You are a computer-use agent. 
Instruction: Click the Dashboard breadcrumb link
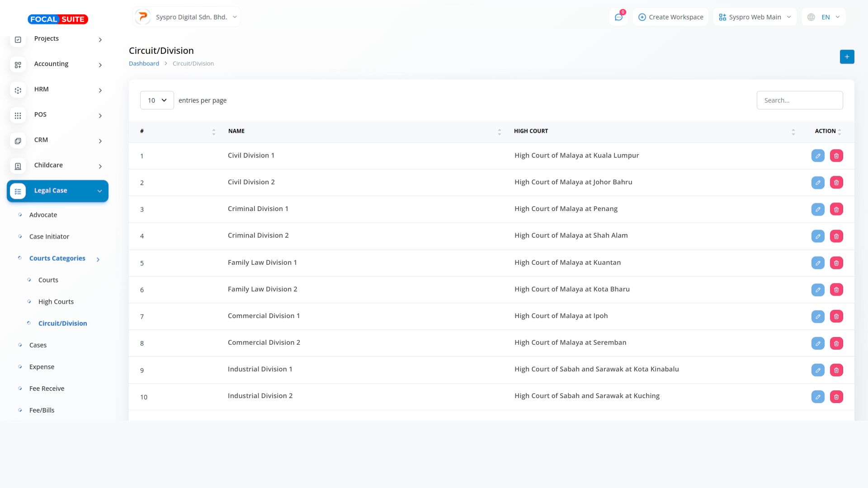[144, 64]
